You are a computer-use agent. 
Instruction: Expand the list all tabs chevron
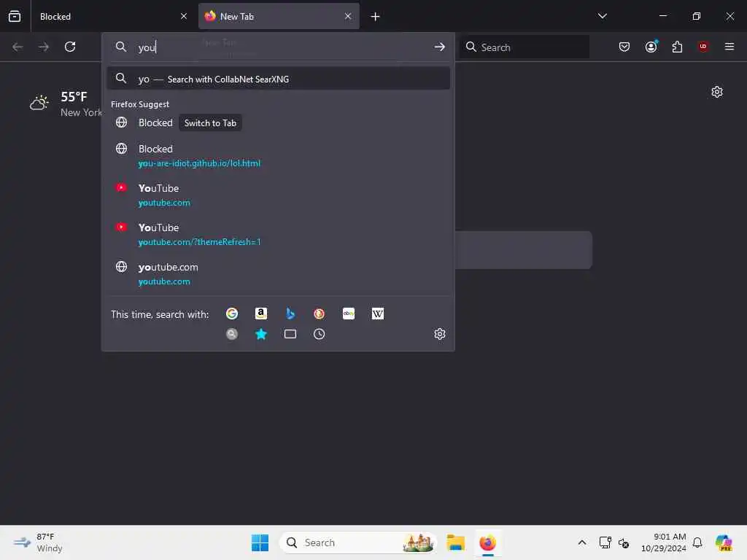click(602, 16)
